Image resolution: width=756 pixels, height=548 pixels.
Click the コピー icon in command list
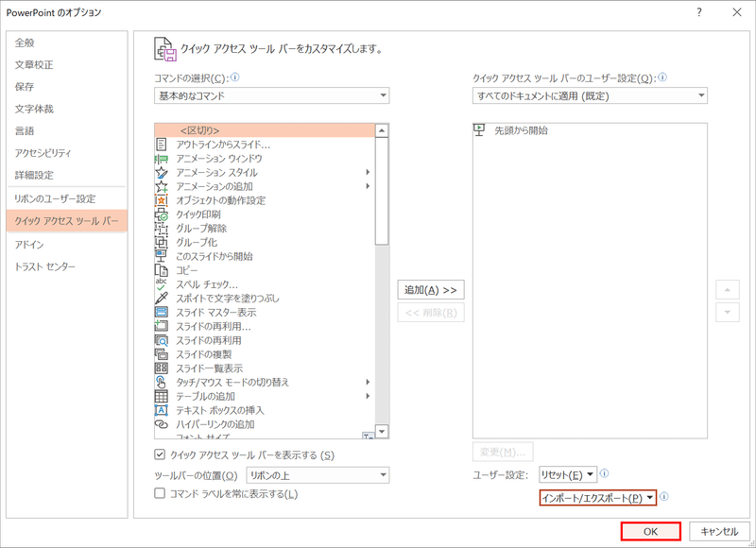pyautogui.click(x=162, y=270)
